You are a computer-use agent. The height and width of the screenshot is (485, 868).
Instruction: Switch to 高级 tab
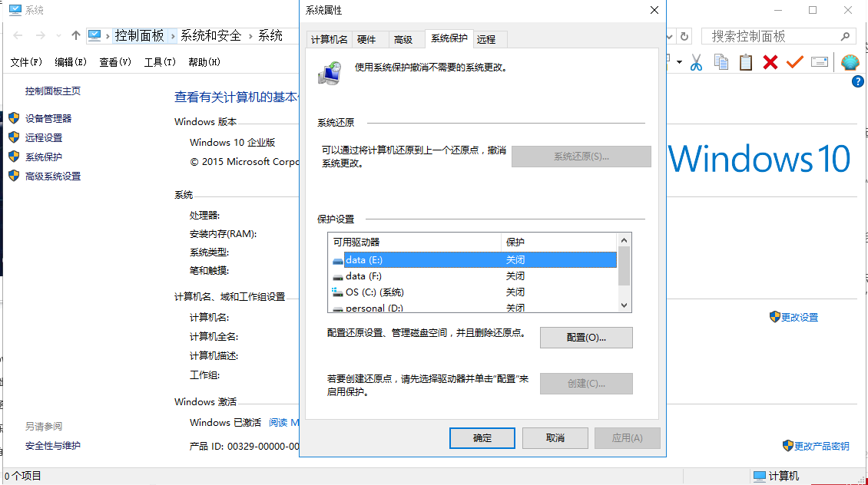[x=403, y=39]
